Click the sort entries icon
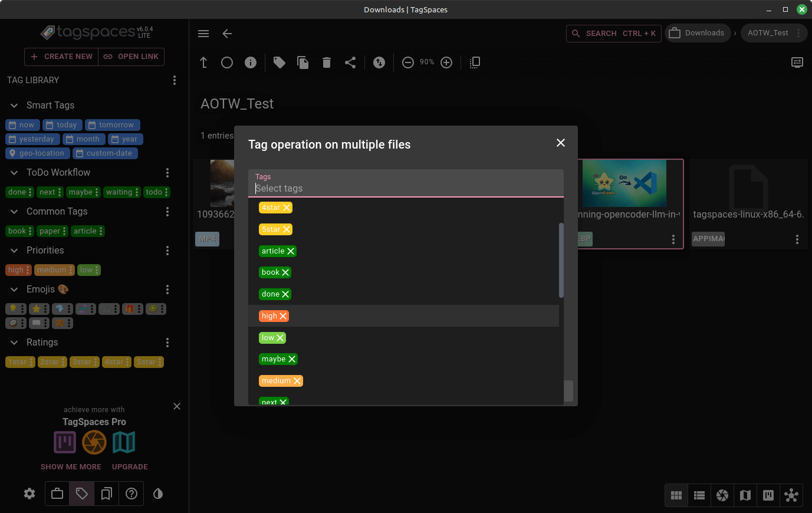 tap(379, 62)
